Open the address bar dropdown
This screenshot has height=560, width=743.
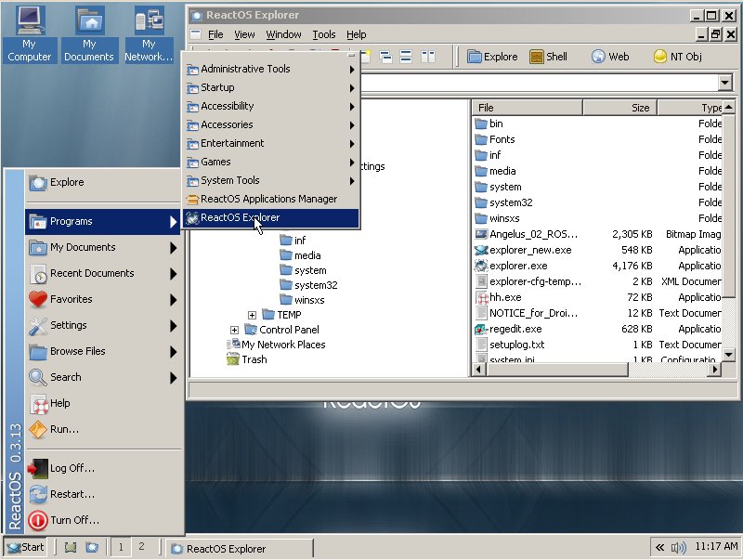click(x=726, y=82)
